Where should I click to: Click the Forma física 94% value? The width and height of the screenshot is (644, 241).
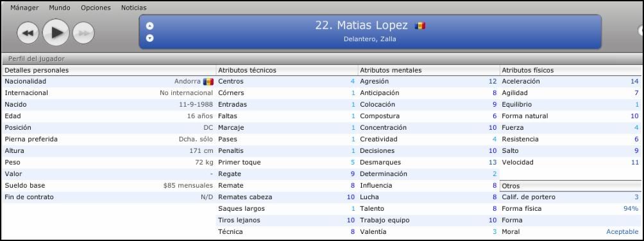631,208
